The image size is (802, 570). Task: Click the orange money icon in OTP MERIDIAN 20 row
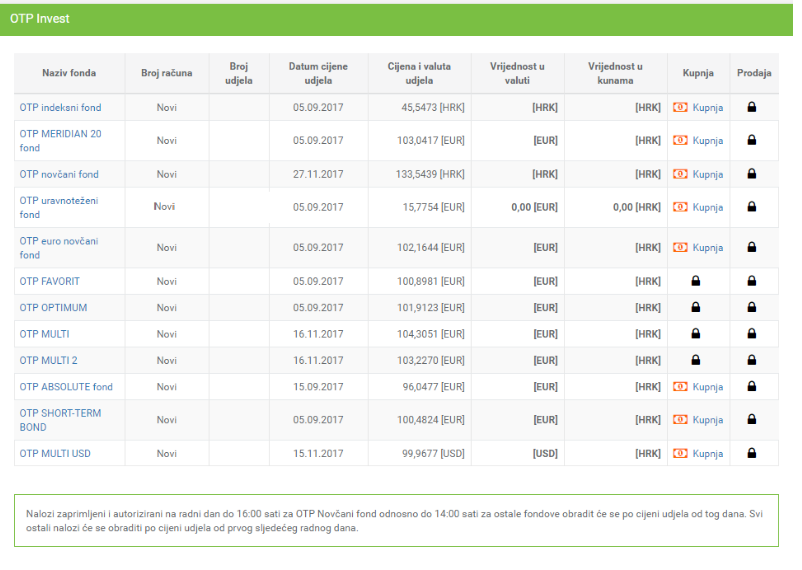tap(680, 140)
